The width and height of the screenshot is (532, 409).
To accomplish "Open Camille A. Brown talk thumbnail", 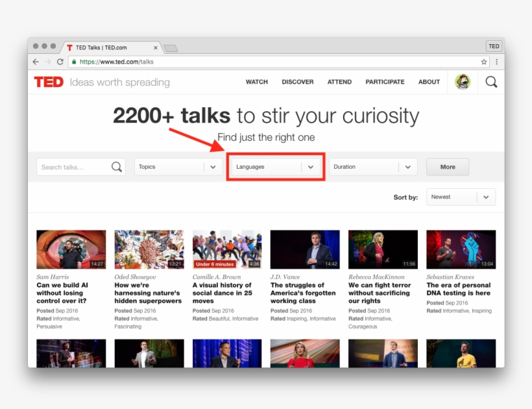I will coord(227,249).
